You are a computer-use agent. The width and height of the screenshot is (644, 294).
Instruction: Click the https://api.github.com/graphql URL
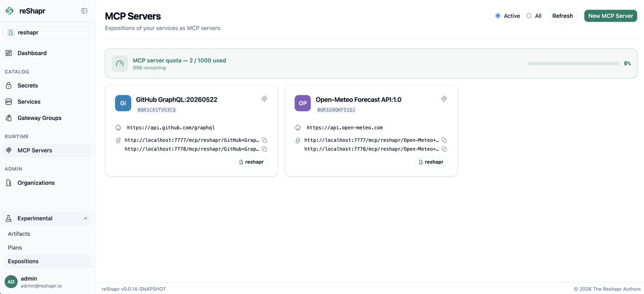tap(171, 128)
